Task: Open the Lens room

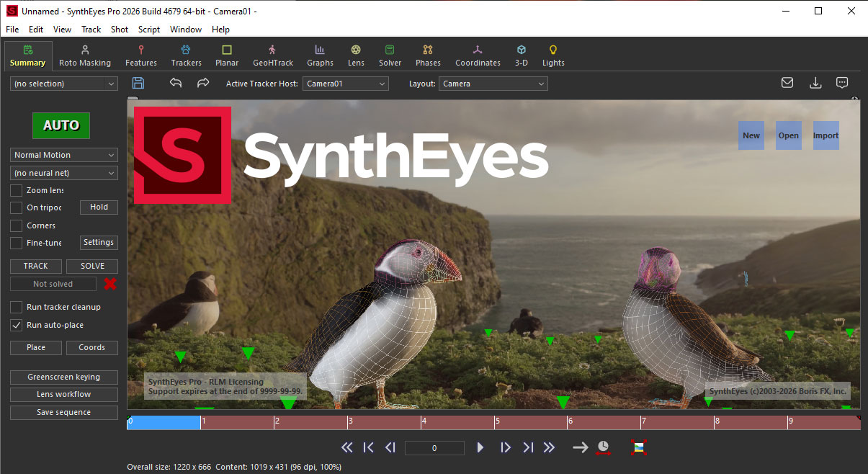Action: point(356,55)
